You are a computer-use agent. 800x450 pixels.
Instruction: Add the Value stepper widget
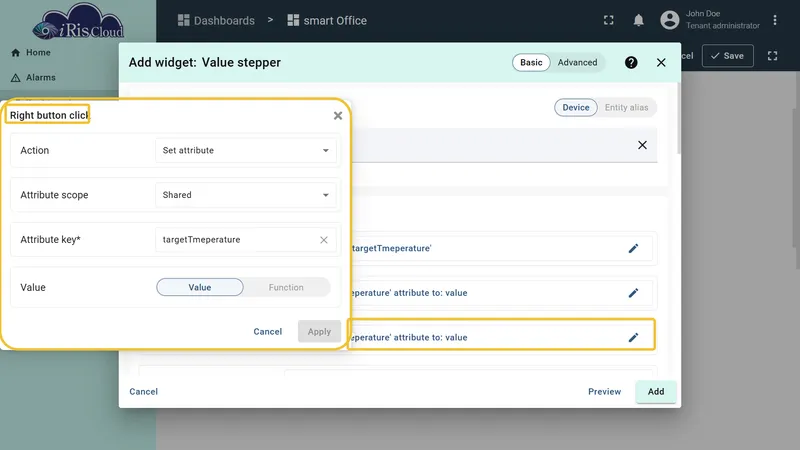coord(656,391)
